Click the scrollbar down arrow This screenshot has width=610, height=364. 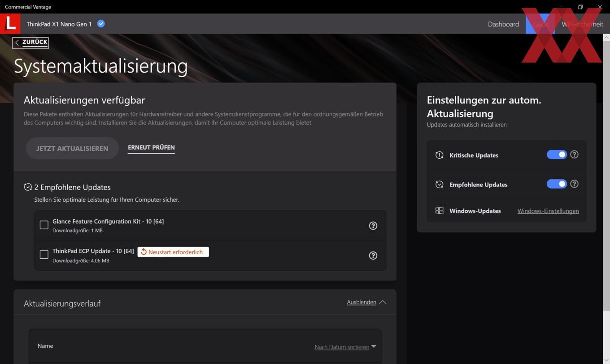pos(607,360)
